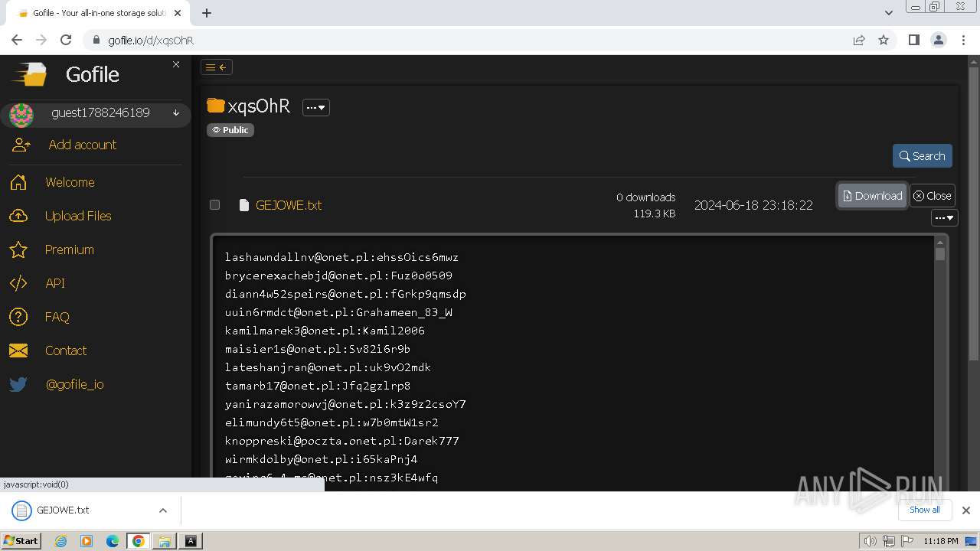
Task: Close the GEJOWE.txt file preview
Action: tap(932, 196)
